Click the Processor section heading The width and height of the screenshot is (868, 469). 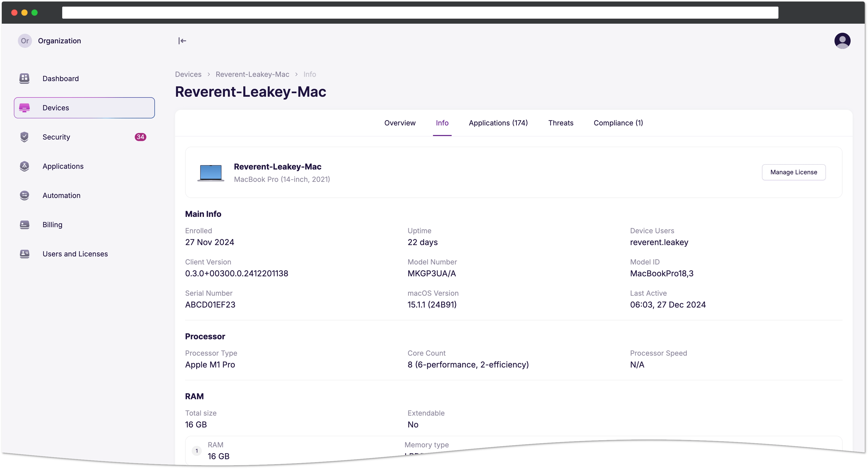pos(205,336)
